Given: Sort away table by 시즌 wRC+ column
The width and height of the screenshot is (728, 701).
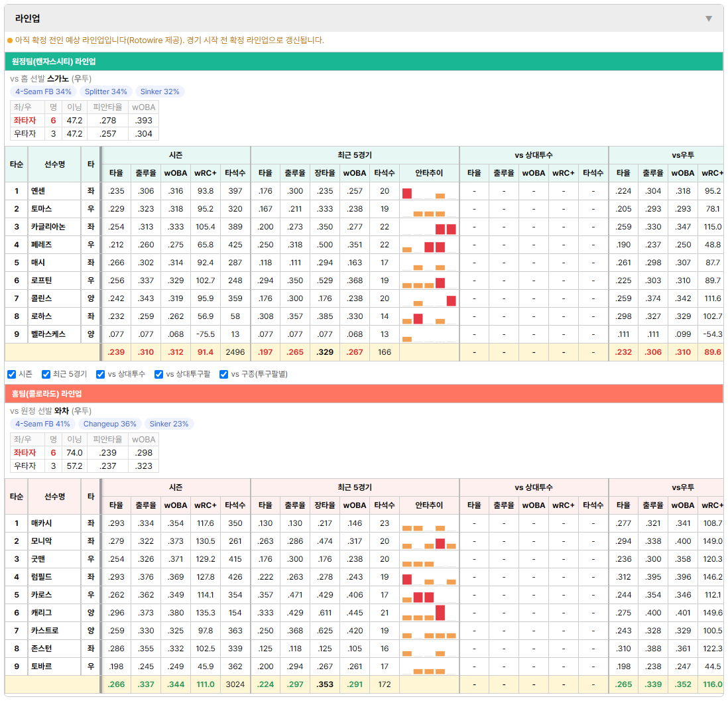Looking at the screenshot, I should coord(206,173).
